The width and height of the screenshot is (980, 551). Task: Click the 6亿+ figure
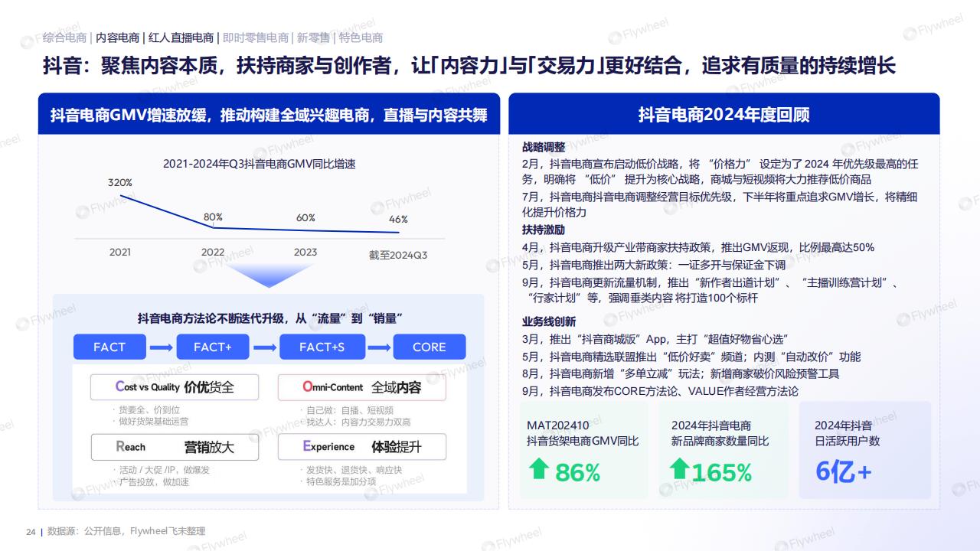coord(844,471)
